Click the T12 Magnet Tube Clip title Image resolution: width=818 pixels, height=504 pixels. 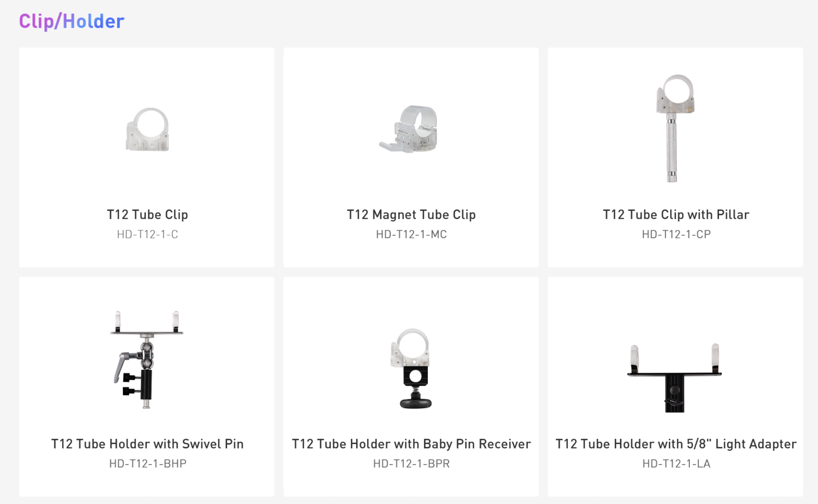pos(411,215)
